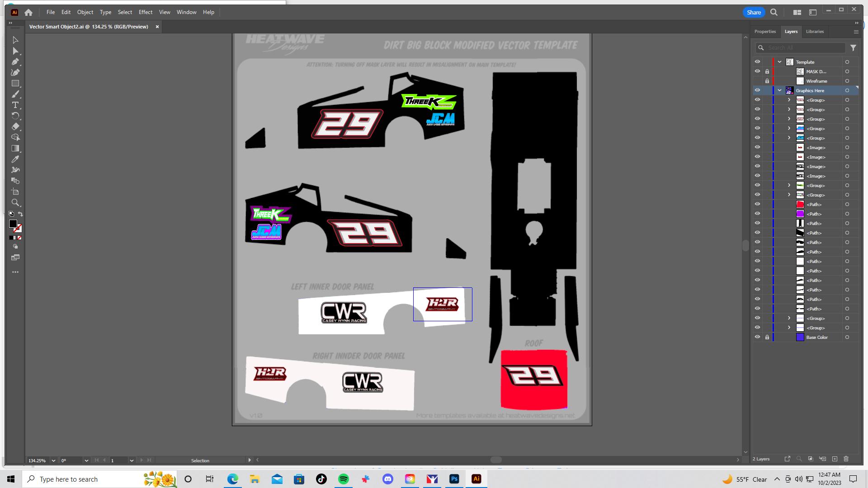Select the Pen tool
Viewport: 868px width, 488px height.
[15, 62]
